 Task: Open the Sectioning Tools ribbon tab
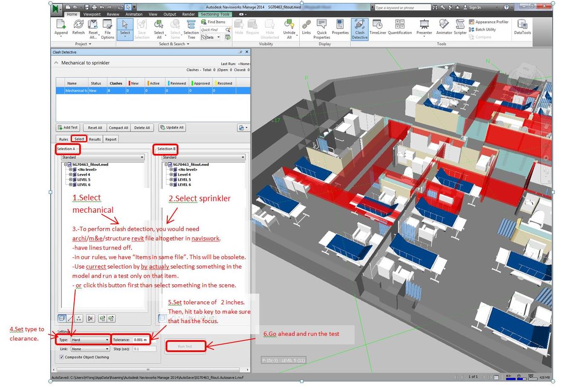215,14
